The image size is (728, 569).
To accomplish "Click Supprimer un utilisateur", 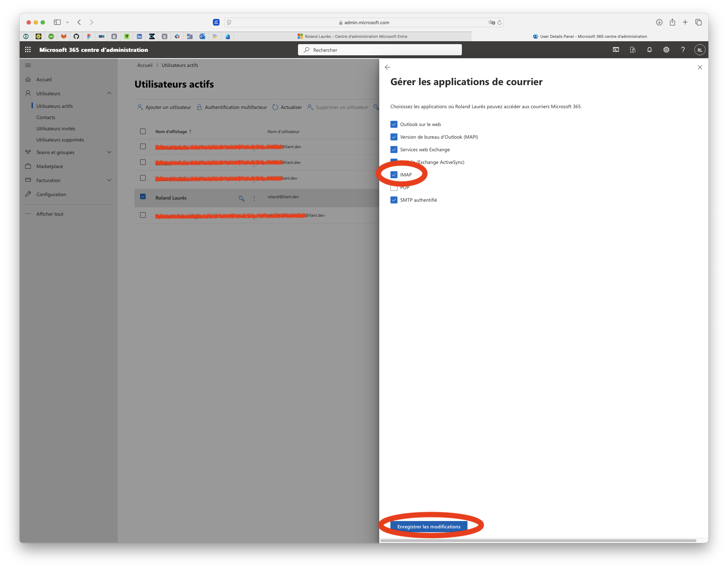I will pos(338,107).
